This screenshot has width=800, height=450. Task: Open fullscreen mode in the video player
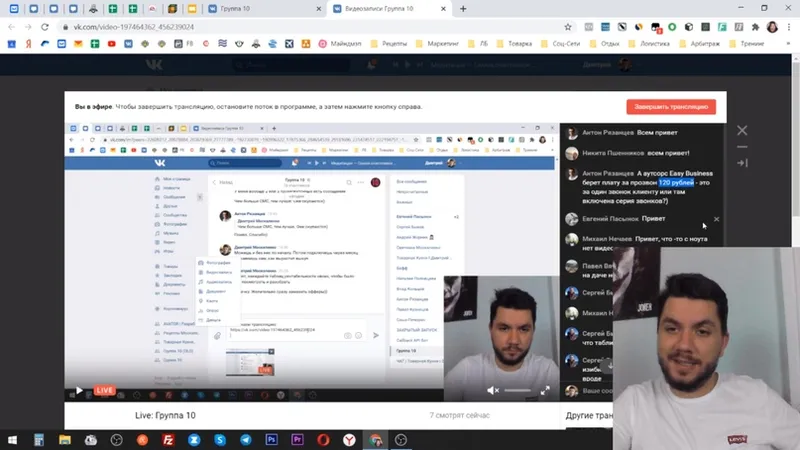pos(545,390)
